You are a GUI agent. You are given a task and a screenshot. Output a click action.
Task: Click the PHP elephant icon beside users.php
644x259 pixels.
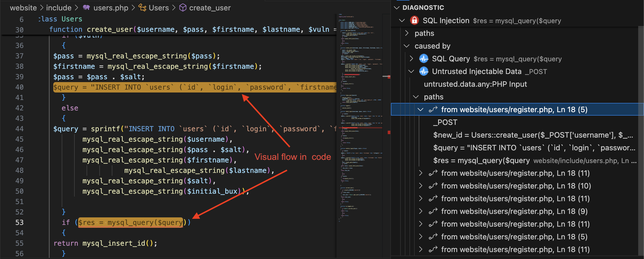tap(86, 8)
